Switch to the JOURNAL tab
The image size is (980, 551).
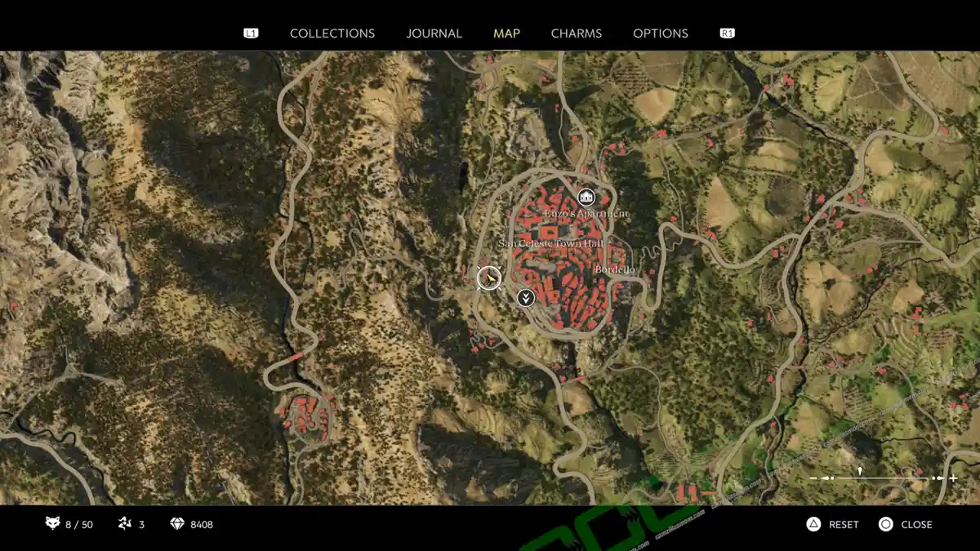click(434, 33)
